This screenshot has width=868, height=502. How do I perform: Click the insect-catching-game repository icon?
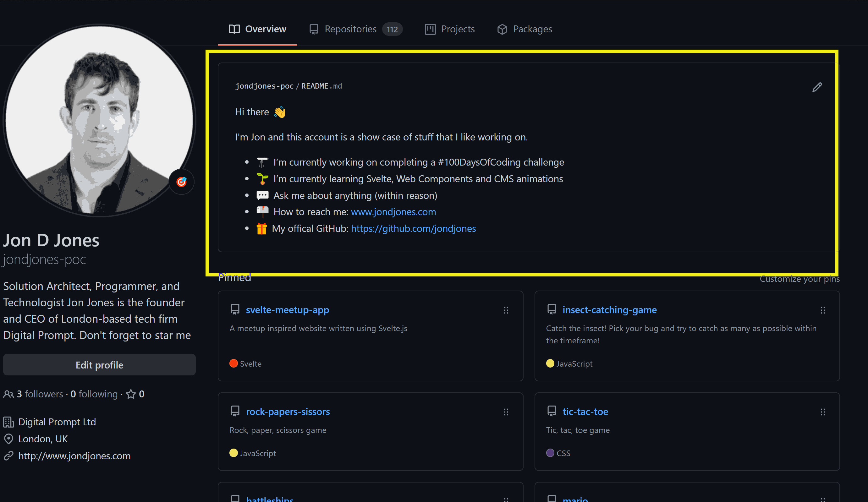click(551, 309)
